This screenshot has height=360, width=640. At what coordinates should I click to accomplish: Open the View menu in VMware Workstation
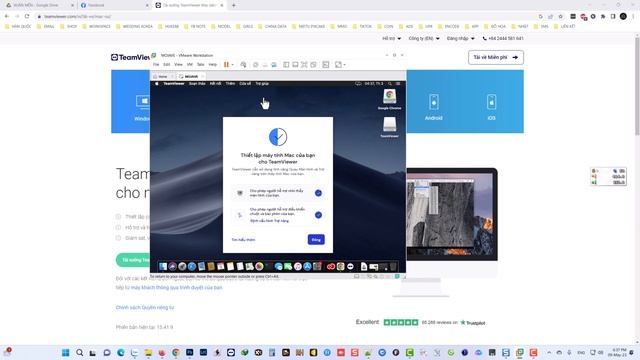point(178,64)
